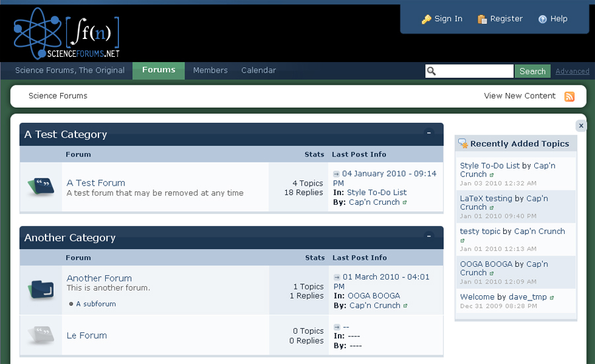The image size is (595, 364).
Task: Click the '0 Topics' text in Le Forum row
Action: click(x=308, y=331)
